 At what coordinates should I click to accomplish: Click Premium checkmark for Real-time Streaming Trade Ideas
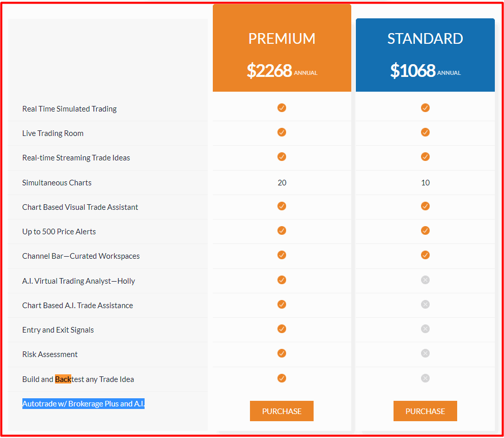282,157
